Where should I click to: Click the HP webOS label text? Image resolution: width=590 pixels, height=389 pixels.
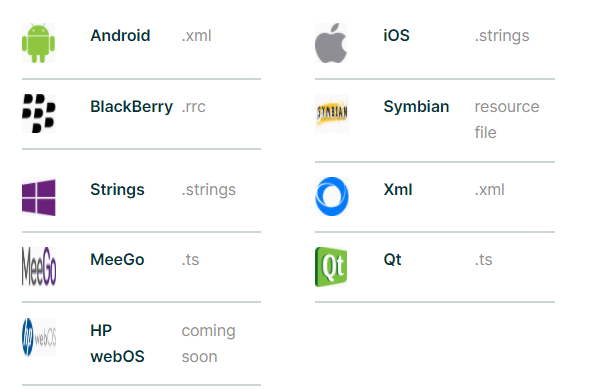coord(117,343)
